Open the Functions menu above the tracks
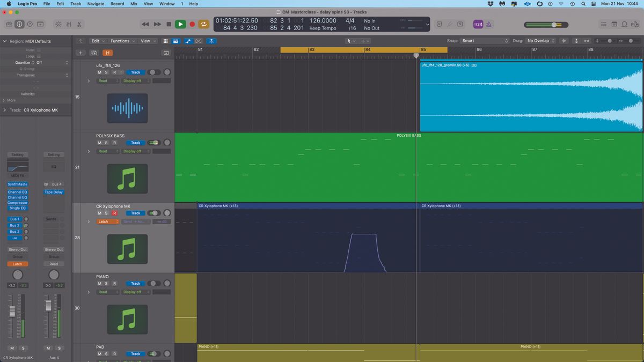This screenshot has width=644, height=362. 121,41
